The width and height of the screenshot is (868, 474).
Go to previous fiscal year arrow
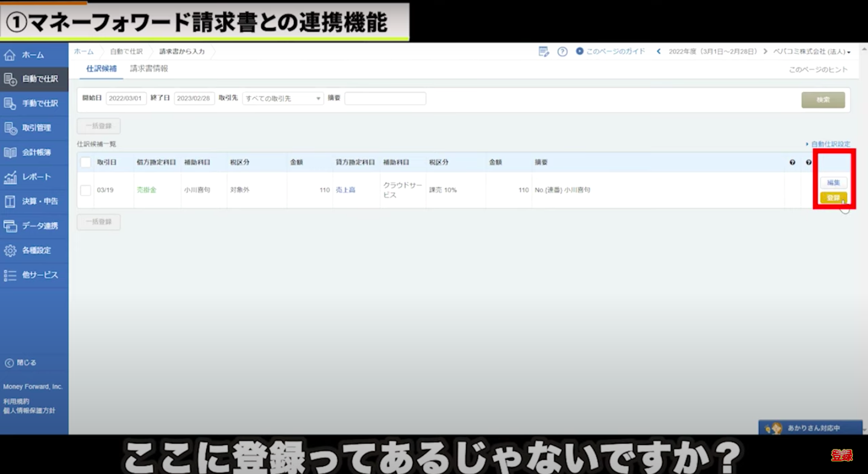(659, 52)
